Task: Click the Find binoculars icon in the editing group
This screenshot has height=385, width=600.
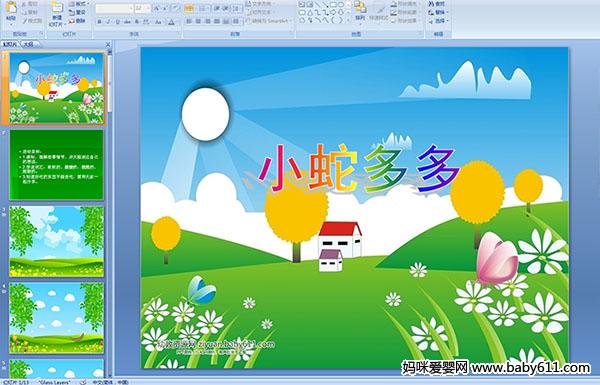Action: tap(431, 4)
